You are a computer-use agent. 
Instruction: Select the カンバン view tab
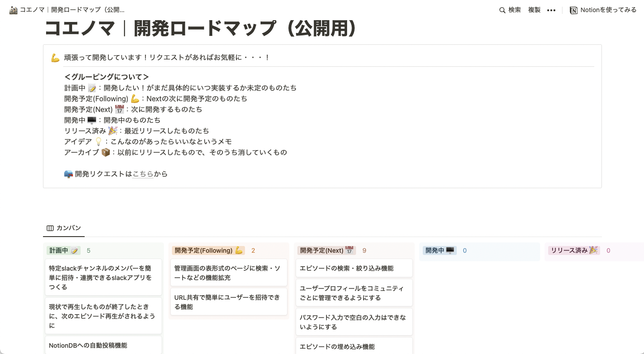pos(64,228)
